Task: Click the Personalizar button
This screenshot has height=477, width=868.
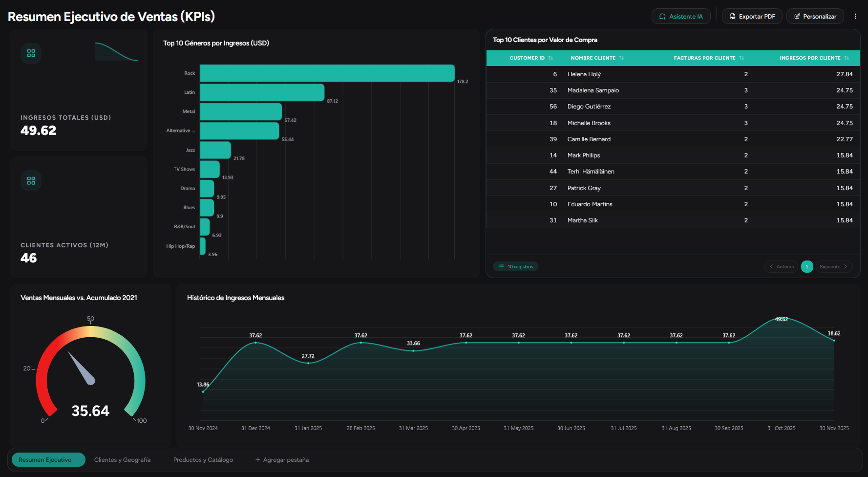Action: click(815, 16)
